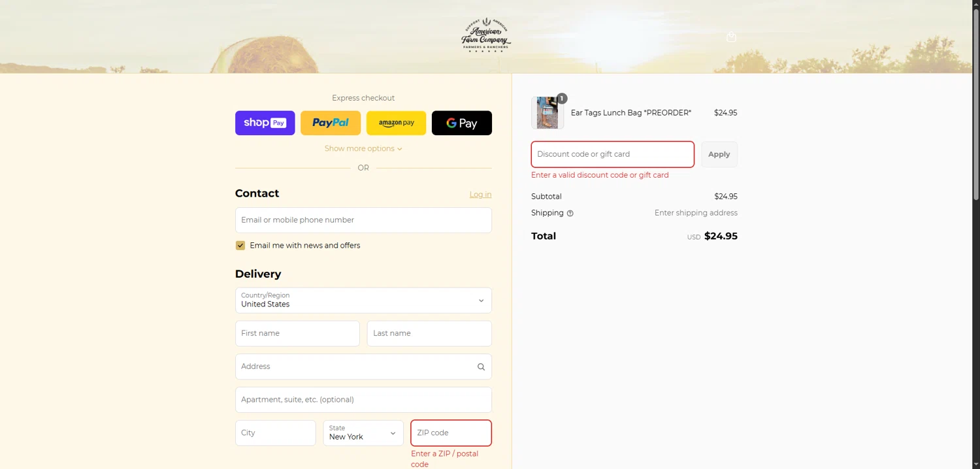Click into the Last name field

pyautogui.click(x=429, y=334)
